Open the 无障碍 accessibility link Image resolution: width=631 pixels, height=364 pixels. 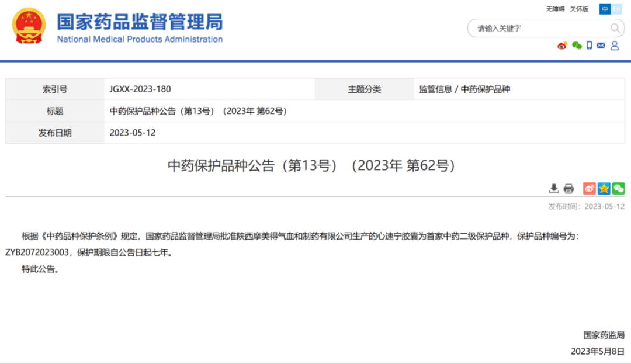click(555, 9)
